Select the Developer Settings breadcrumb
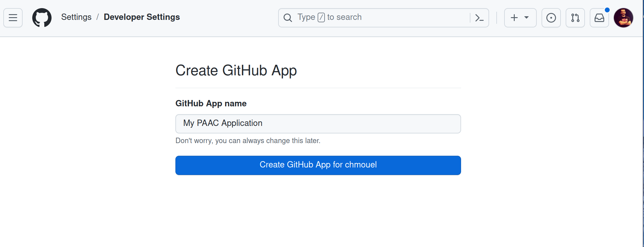The image size is (644, 247). click(142, 17)
